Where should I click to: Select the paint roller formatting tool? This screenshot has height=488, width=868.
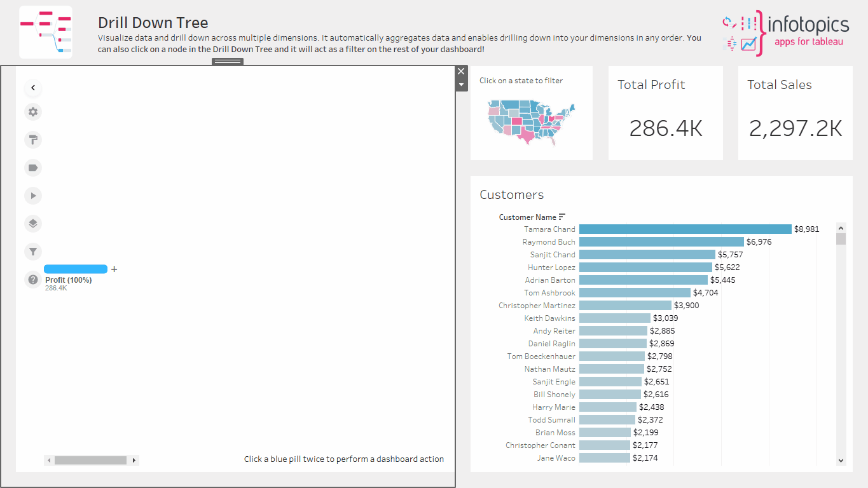coord(33,140)
